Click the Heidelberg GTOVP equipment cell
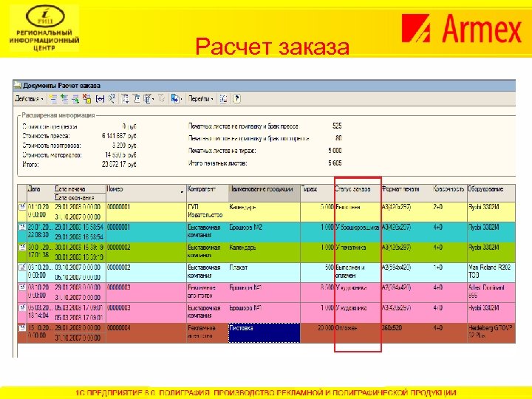 click(491, 332)
